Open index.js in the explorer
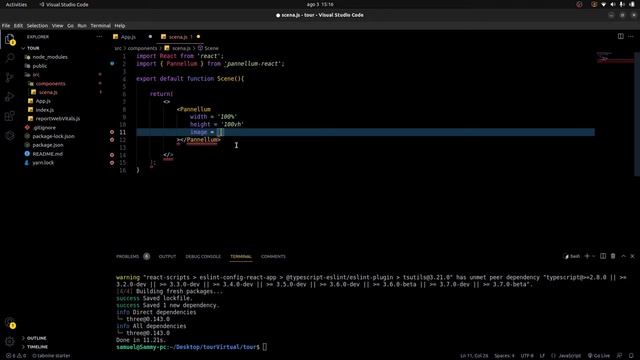This screenshot has height=360, width=640. coord(44,110)
